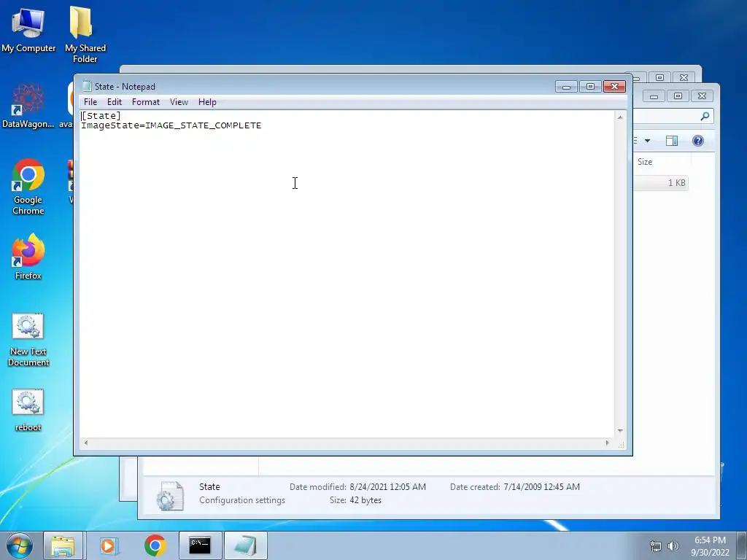Open Explorer help question mark icon
This screenshot has width=747, height=560.
698,141
